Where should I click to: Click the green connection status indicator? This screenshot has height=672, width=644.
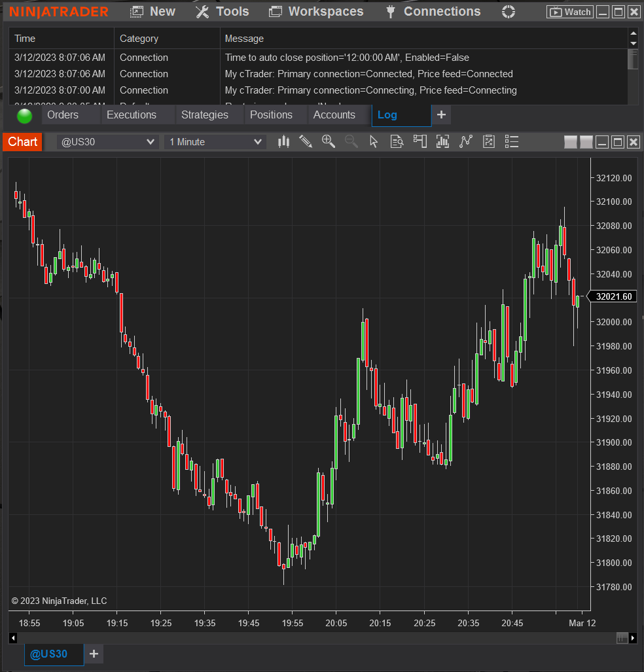[25, 116]
